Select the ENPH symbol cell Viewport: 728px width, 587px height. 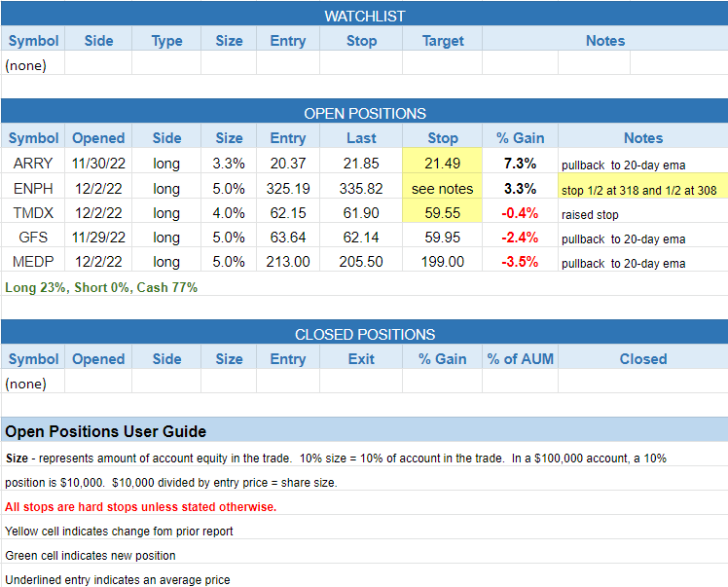pyautogui.click(x=33, y=188)
